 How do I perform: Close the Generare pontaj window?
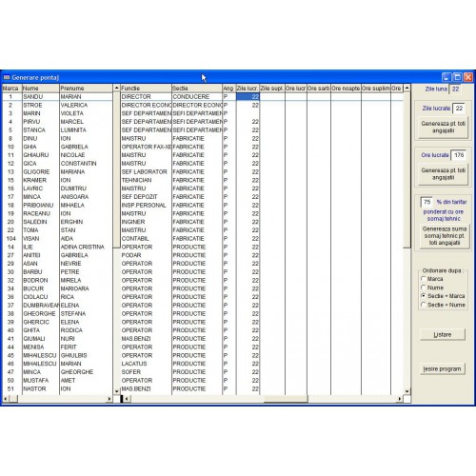pyautogui.click(x=468, y=77)
